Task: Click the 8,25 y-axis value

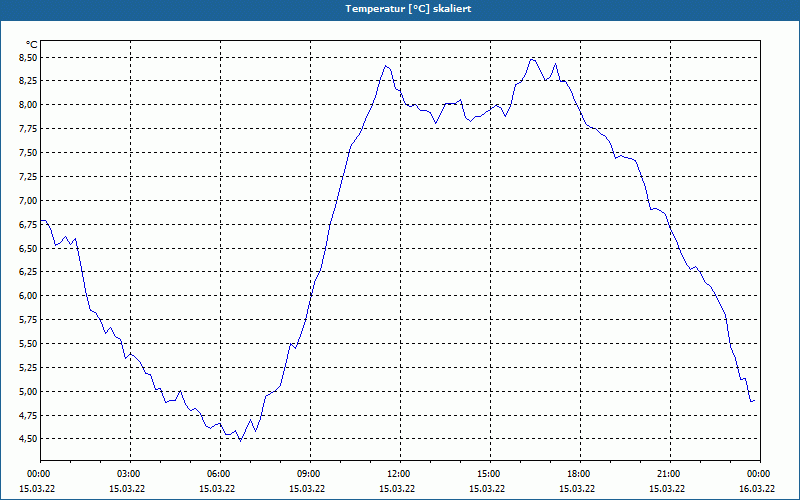Action: [29, 81]
